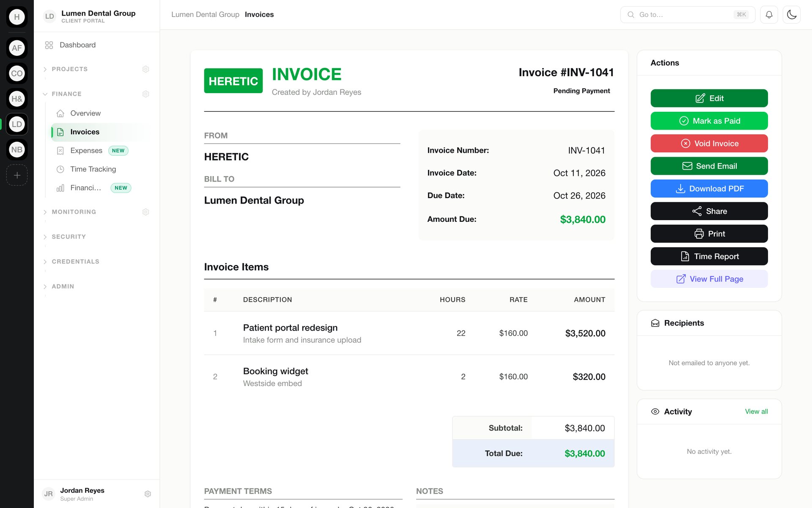Open the Time Report

(x=709, y=256)
